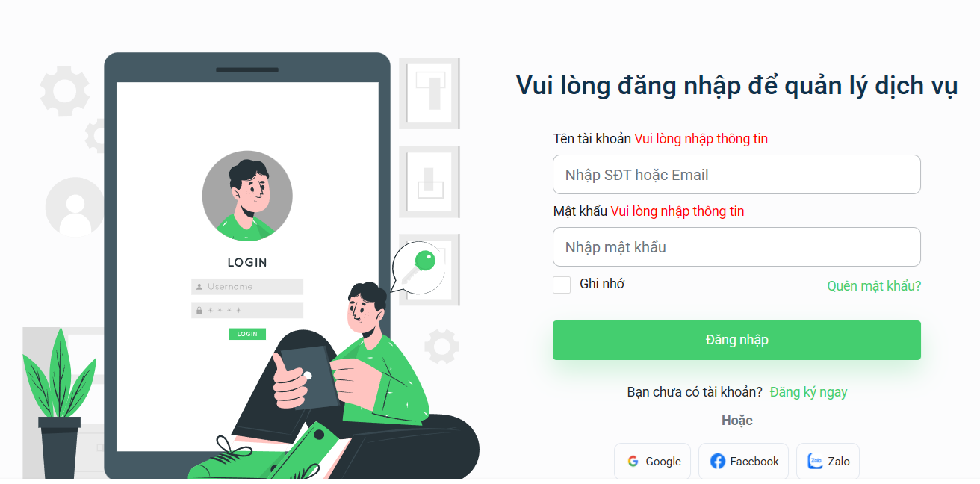Click the cartoon avatar above LOGIN text
Viewport: 980px width, 484px height.
(x=247, y=196)
